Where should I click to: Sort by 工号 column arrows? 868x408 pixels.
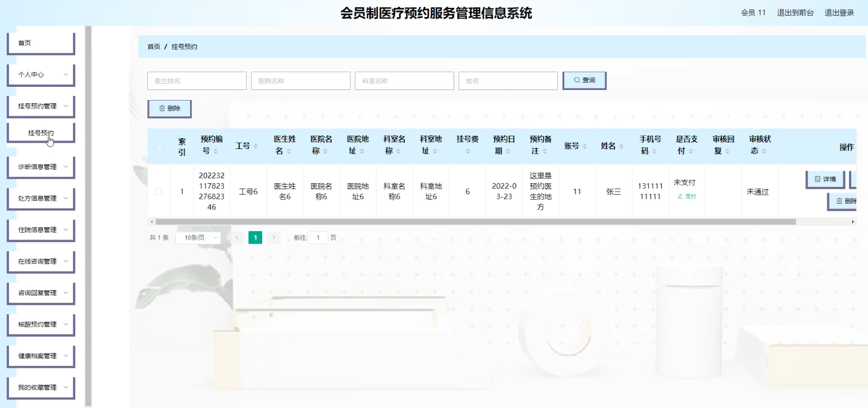point(256,146)
